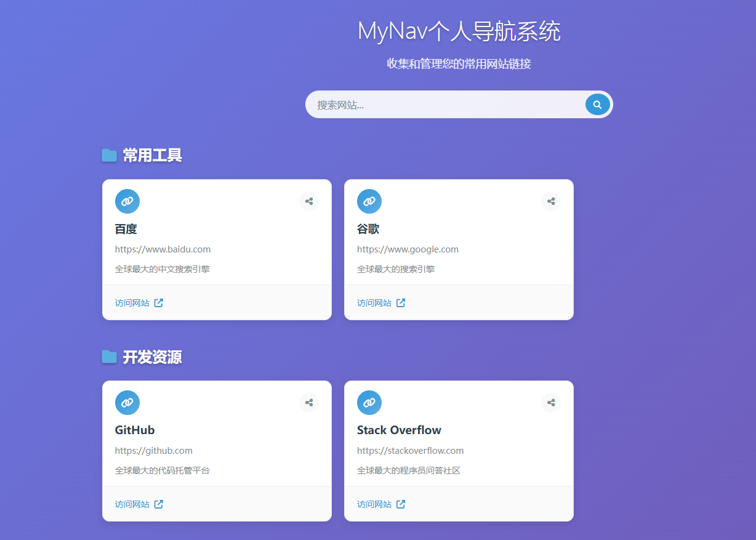Click the blue search magnifier button
Image resolution: width=756 pixels, height=540 pixels.
point(597,105)
